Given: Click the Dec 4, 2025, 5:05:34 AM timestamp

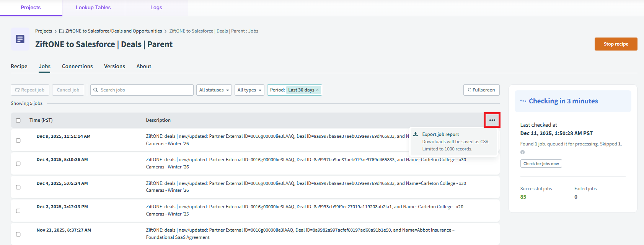Looking at the screenshot, I should (x=62, y=183).
